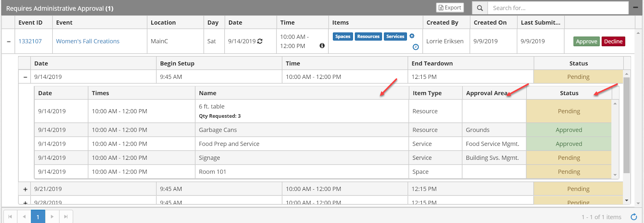
Task: Open the gear settings icon in Items
Action: [x=412, y=36]
